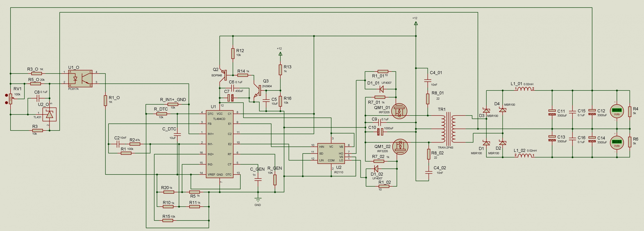The width and height of the screenshot is (644, 231).
Task: Click the C8 0.1uF capacitor symbol
Action: tap(38, 98)
